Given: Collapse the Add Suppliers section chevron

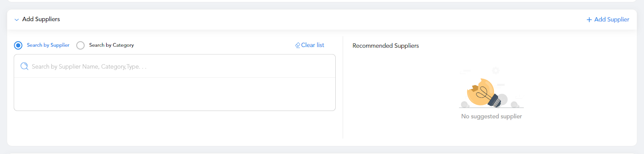Looking at the screenshot, I should (x=17, y=20).
